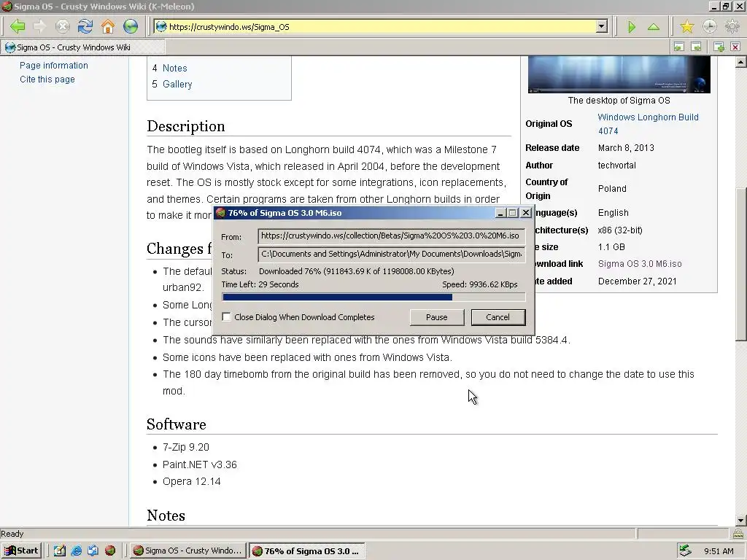Click the 9:51 AM taskbar clock
The width and height of the screenshot is (747, 560).
719,551
